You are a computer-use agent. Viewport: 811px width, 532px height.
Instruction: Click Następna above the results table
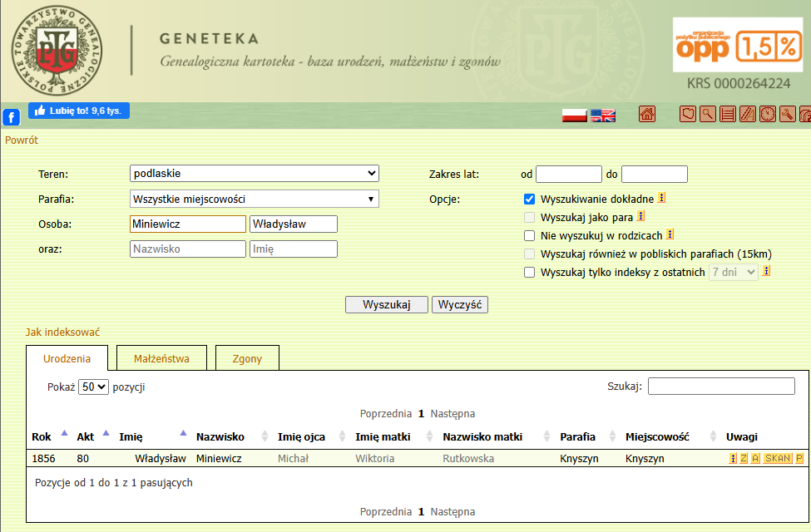click(452, 414)
